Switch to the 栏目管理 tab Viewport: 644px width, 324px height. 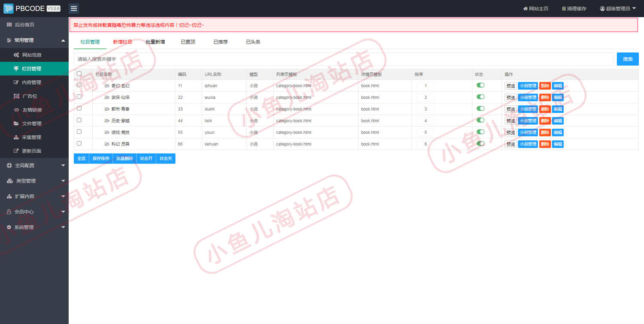[90, 42]
